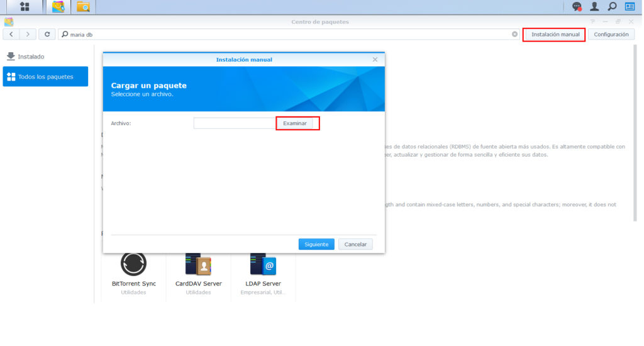This screenshot has height=346, width=644.
Task: Open File Station from the taskbar
Action: coord(83,7)
